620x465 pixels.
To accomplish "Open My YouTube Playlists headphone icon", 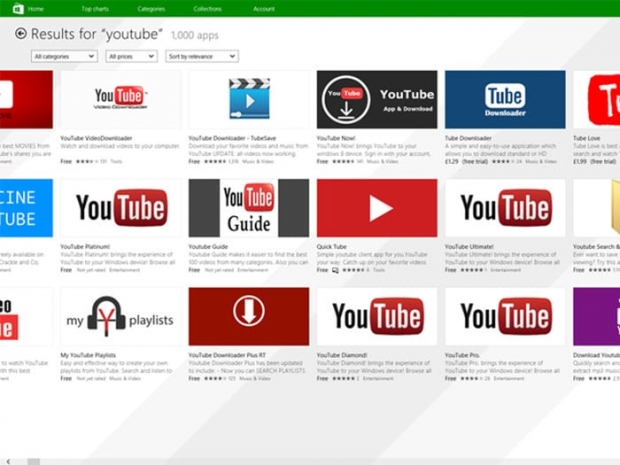I will (x=120, y=316).
